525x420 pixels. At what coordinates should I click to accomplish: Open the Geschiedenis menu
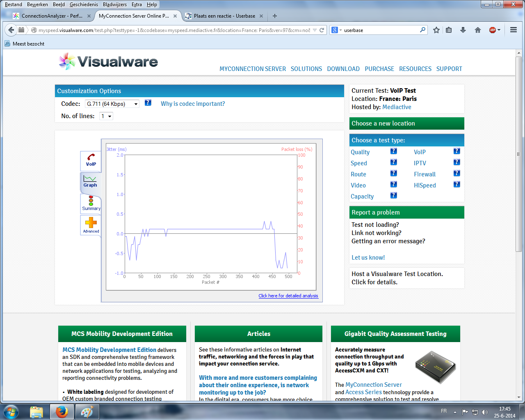click(x=84, y=5)
